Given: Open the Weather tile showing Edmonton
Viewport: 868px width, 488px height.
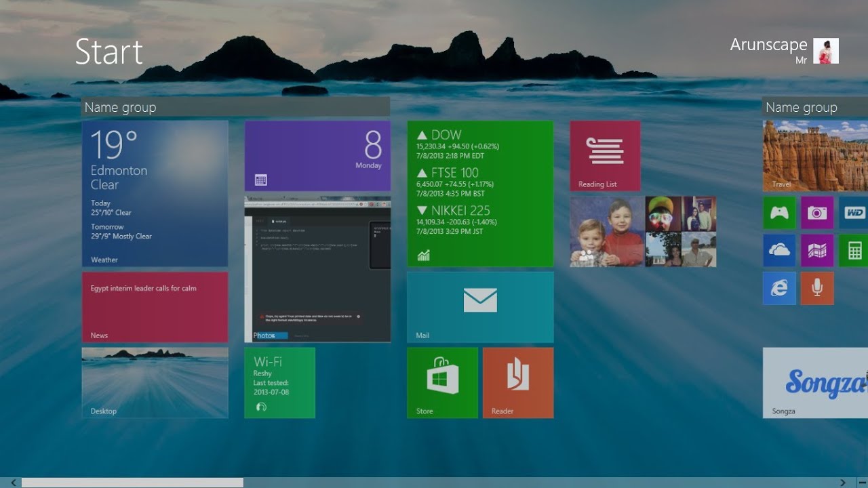Looking at the screenshot, I should coord(155,193).
